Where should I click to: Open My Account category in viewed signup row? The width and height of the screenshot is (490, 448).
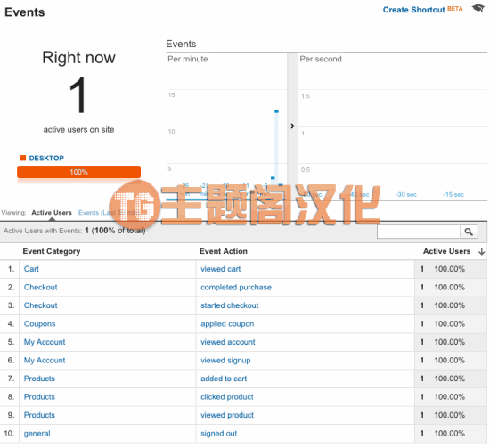(x=45, y=361)
